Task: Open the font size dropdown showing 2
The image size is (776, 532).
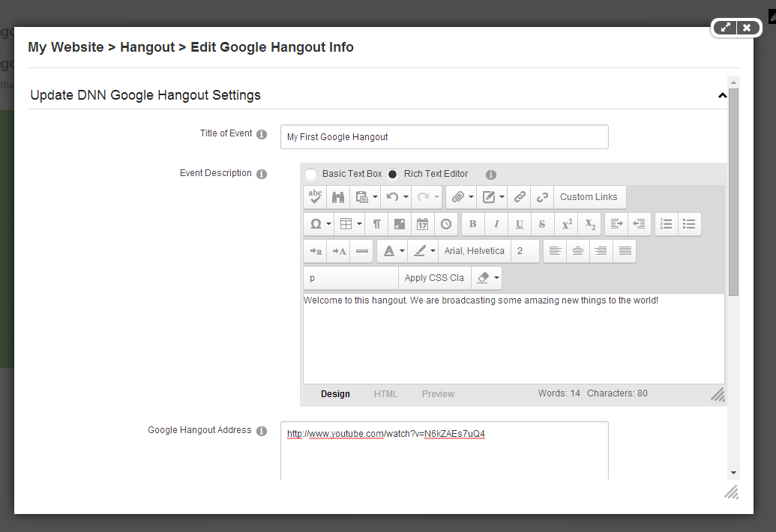Action: click(x=525, y=251)
